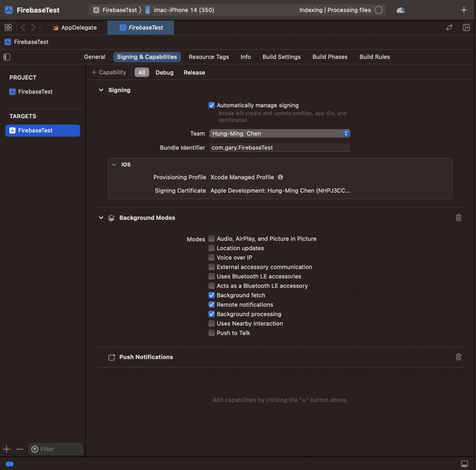
Task: Click the FirebaseTest breadcrumb project icon
Action: 8,42
